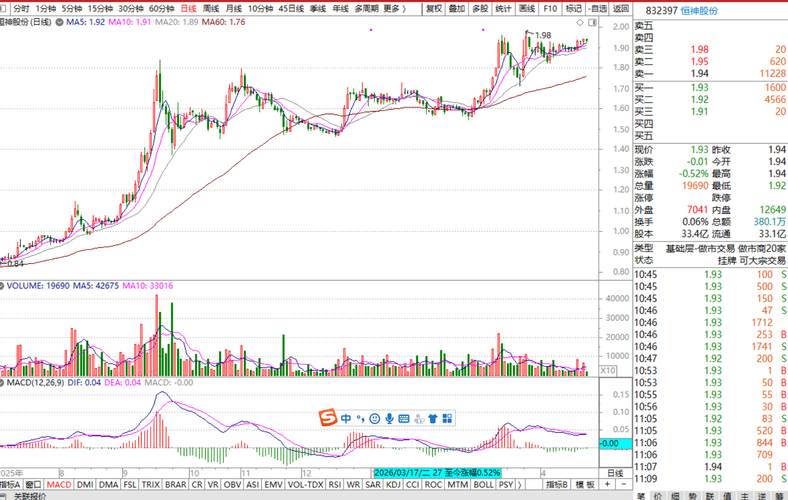
Task: Click the 叠加 overlay button
Action: pyautogui.click(x=457, y=9)
